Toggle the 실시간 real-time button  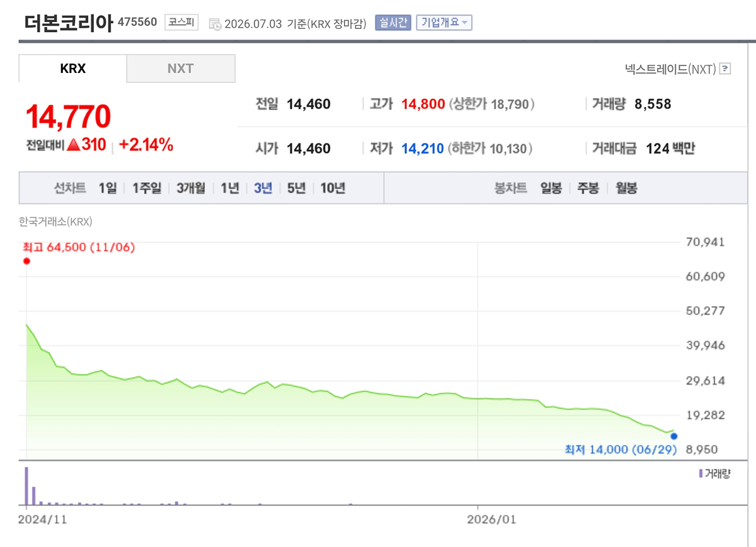click(392, 23)
